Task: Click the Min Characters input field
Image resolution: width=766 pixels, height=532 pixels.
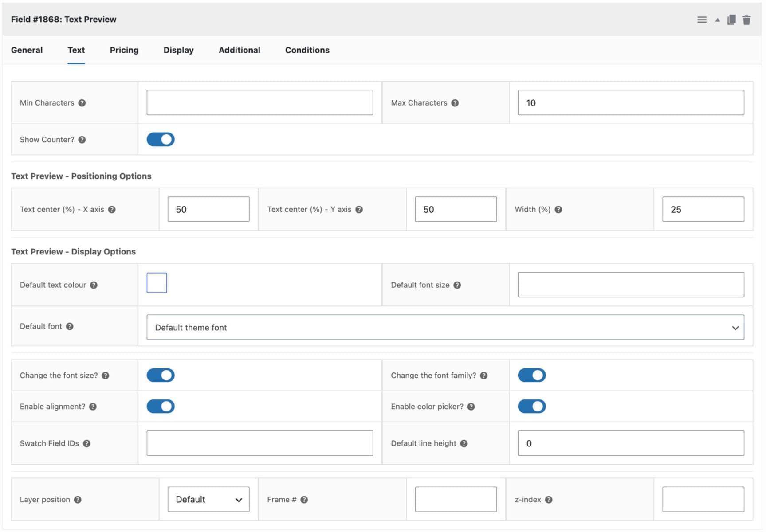Action: [x=260, y=103]
